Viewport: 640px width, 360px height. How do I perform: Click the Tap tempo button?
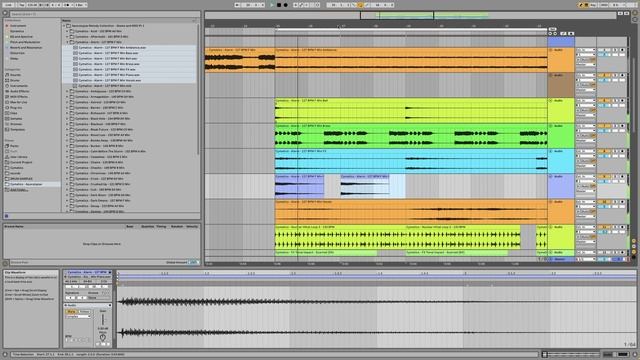coord(22,5)
